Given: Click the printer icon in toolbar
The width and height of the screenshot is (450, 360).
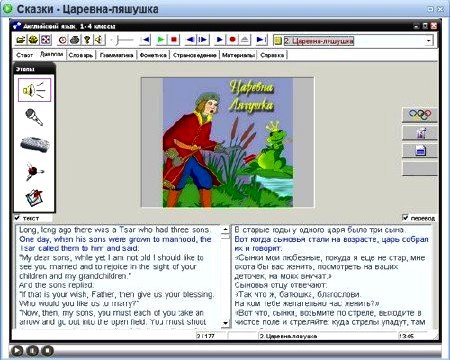Looking at the screenshot, I should click(x=74, y=40).
